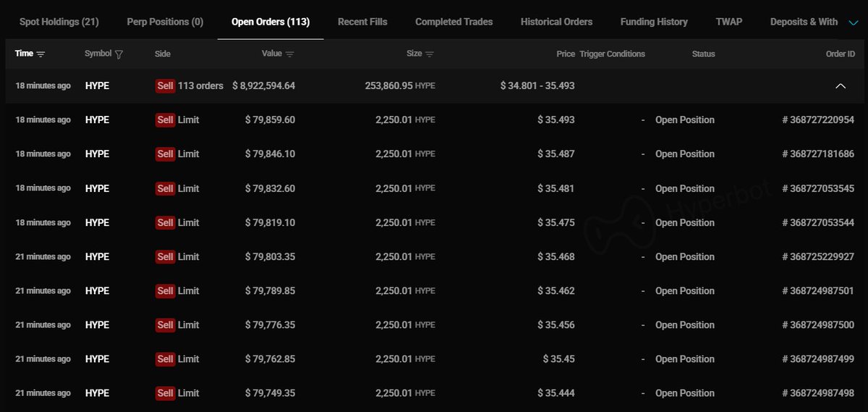The image size is (868, 412).
Task: Open the Symbol column filter funnel
Action: [119, 54]
